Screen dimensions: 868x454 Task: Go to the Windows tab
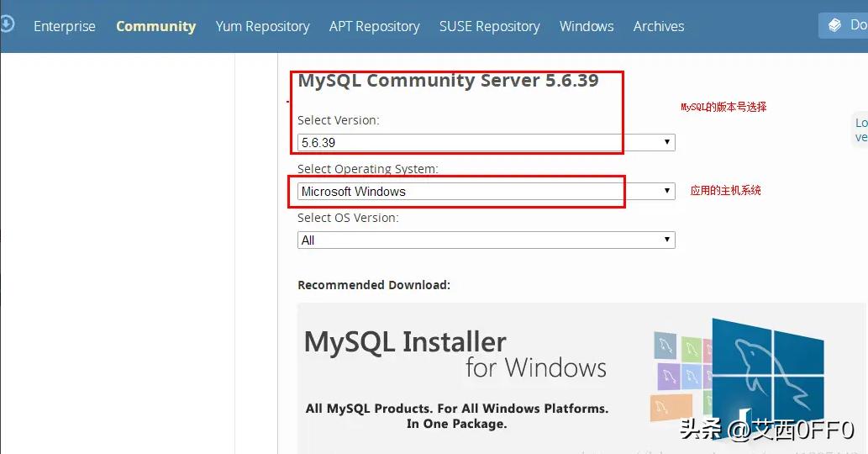(x=587, y=26)
